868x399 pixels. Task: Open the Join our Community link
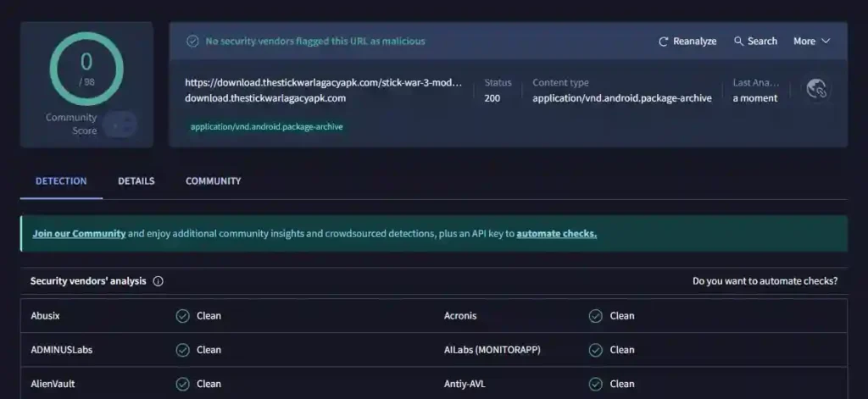coord(79,234)
